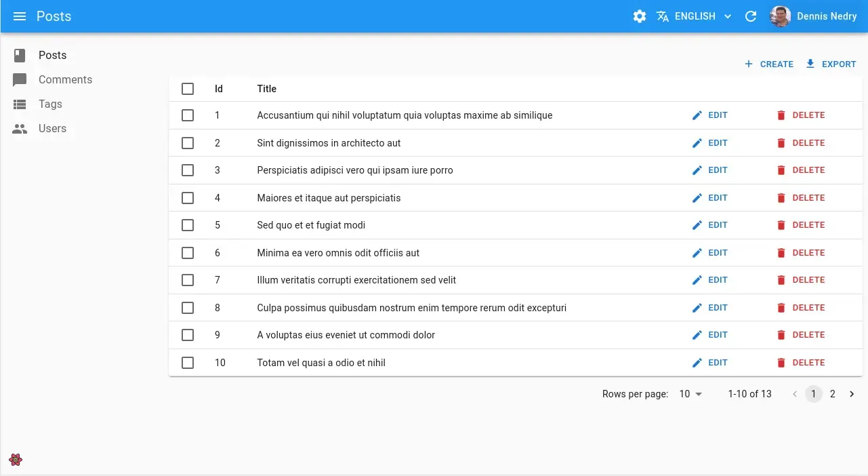Click the trash icon on post 9

point(783,334)
